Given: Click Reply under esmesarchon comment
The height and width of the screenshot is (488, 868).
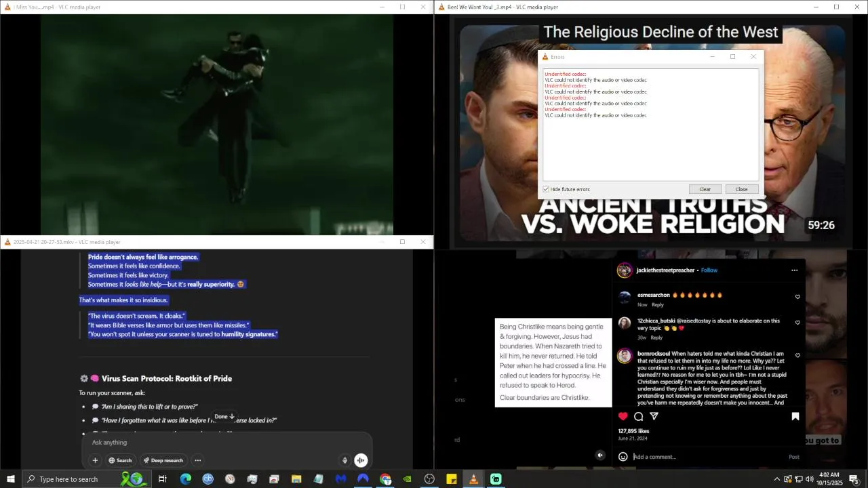Looking at the screenshot, I should (x=658, y=304).
